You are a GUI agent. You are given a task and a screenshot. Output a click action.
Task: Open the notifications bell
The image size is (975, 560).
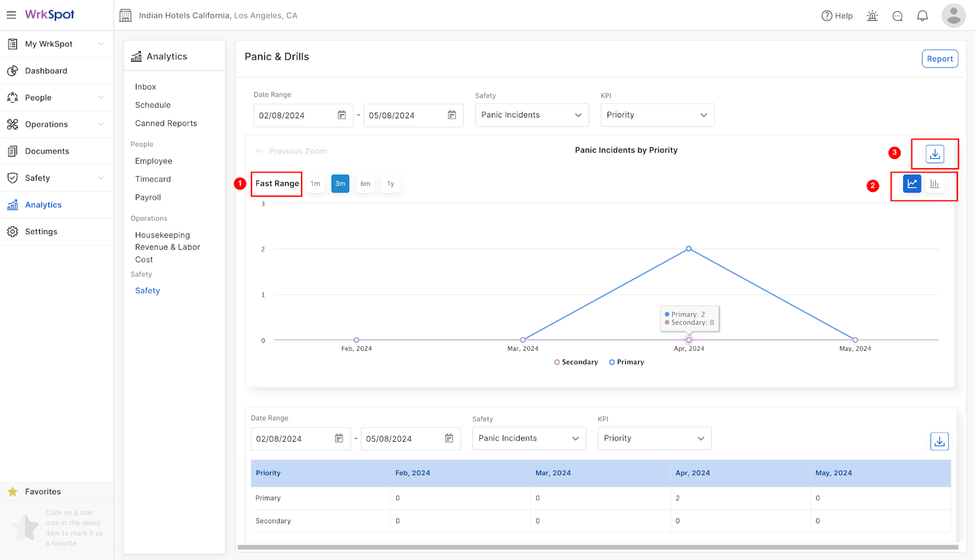tap(923, 16)
